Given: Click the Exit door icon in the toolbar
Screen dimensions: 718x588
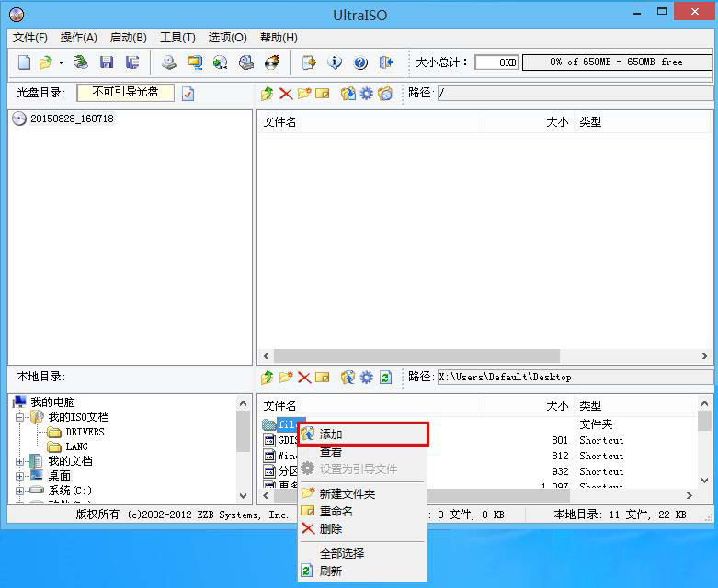Looking at the screenshot, I should point(386,62).
